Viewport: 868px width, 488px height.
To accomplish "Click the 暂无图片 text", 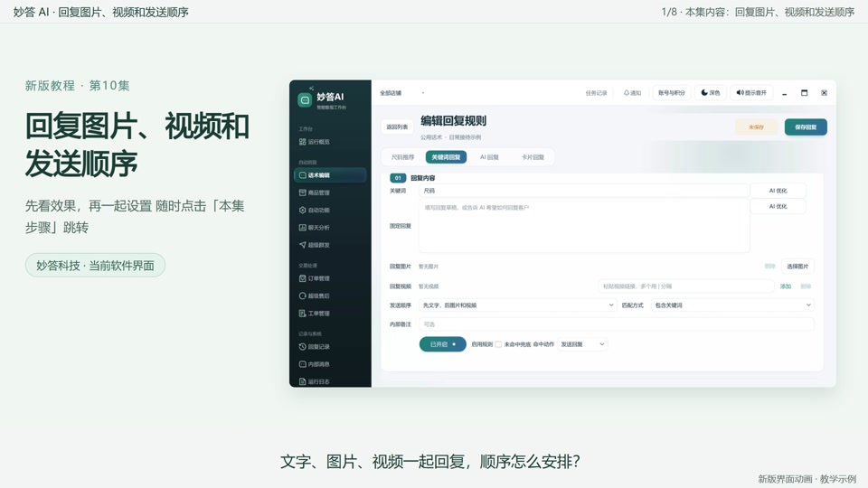I will 429,267.
